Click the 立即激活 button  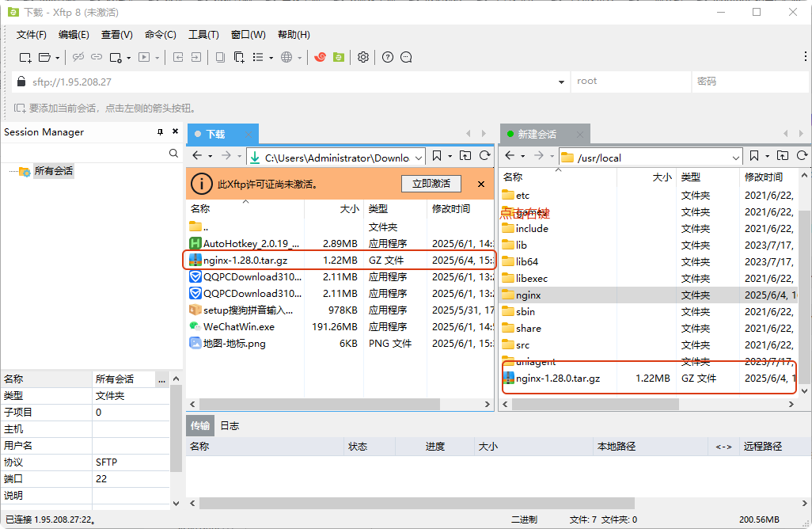point(431,184)
